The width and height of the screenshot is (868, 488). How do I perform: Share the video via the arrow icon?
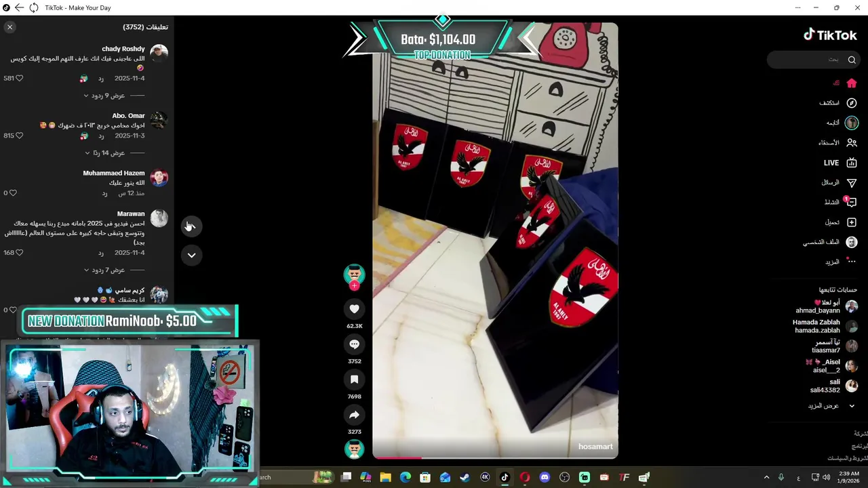click(x=354, y=415)
